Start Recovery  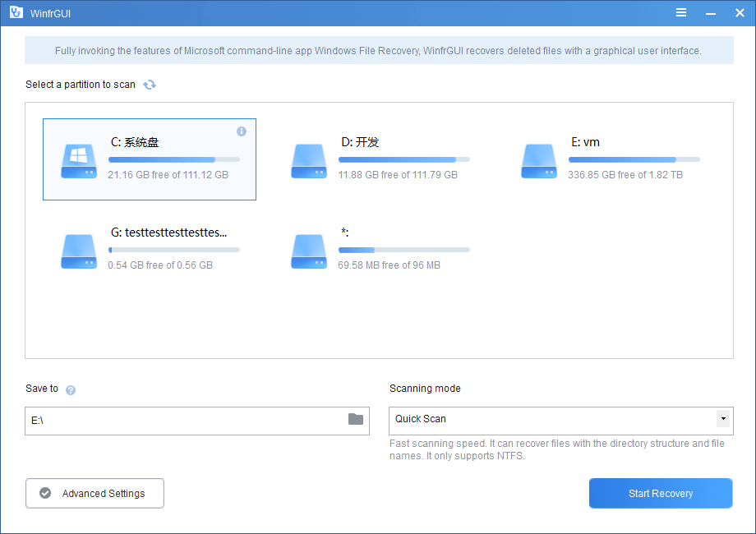660,493
